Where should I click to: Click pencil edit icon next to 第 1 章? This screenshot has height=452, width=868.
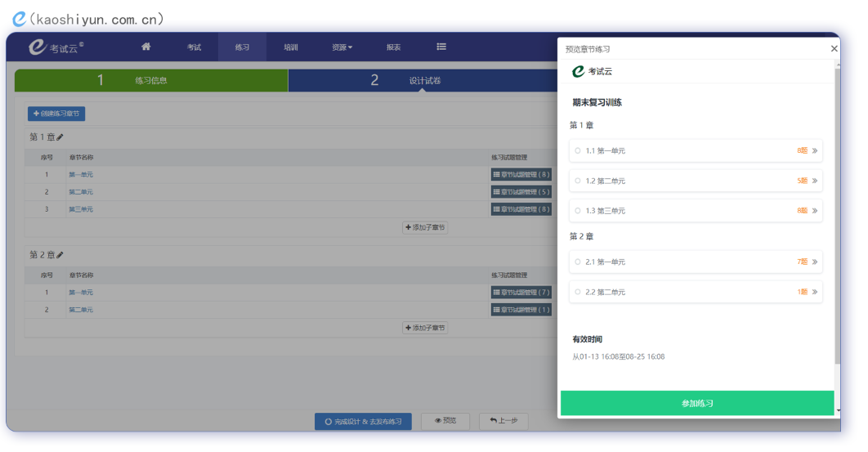pyautogui.click(x=60, y=137)
